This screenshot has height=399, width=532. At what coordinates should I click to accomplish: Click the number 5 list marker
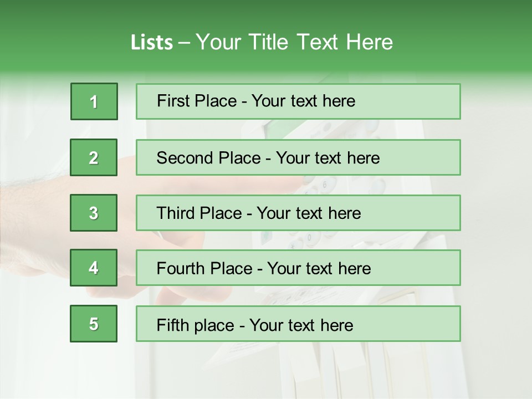(94, 324)
